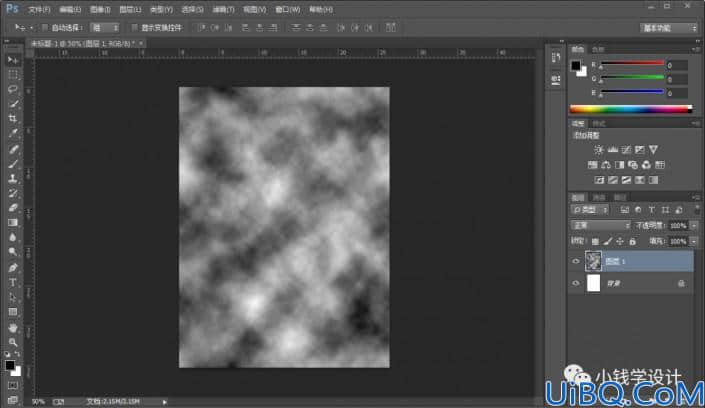The height and width of the screenshot is (408, 705).
Task: Add an Exposure adjustment
Action: tap(639, 150)
